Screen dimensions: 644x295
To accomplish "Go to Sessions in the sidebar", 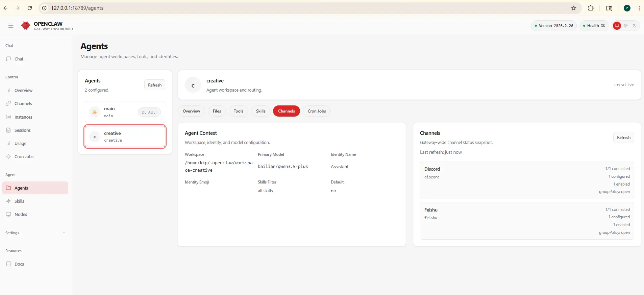I will pos(22,130).
